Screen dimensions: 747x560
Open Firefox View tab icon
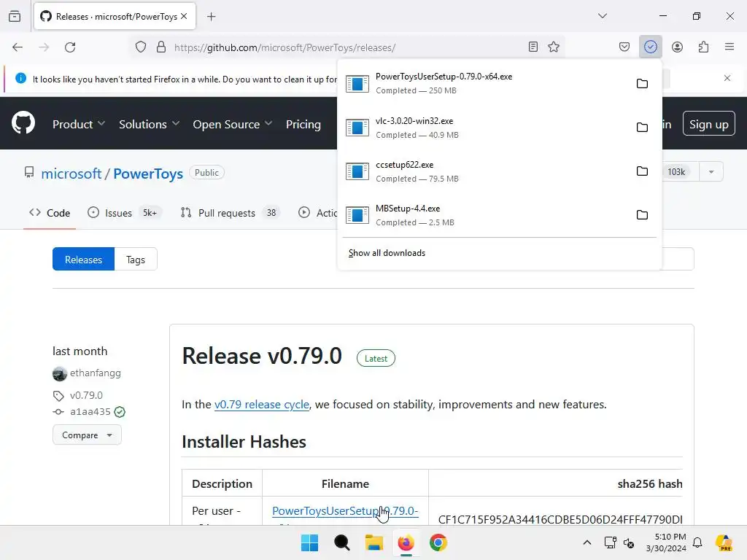coord(15,17)
